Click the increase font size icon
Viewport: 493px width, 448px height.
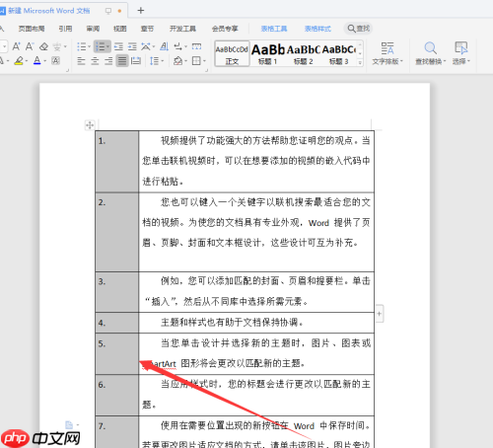pyautogui.click(x=16, y=46)
